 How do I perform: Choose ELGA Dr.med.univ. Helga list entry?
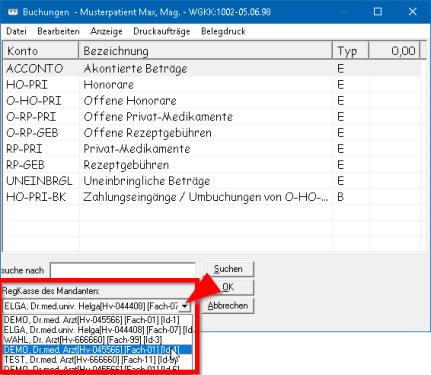pos(97,330)
